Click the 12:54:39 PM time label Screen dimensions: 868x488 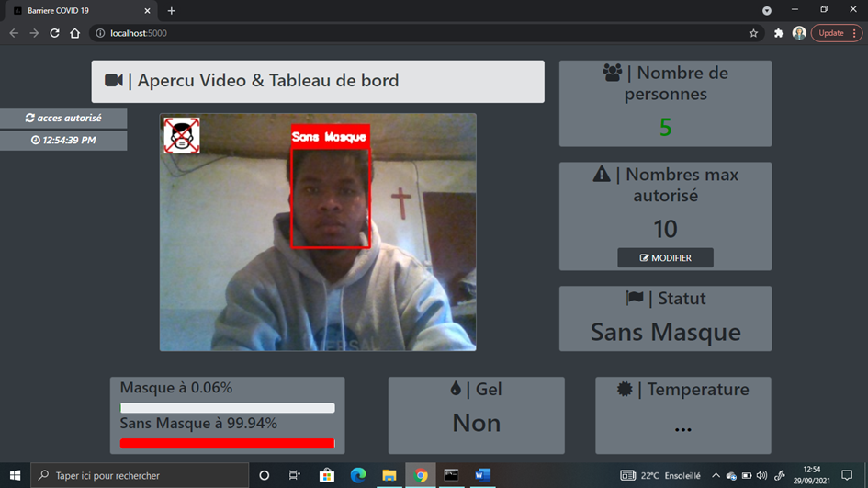(x=63, y=140)
